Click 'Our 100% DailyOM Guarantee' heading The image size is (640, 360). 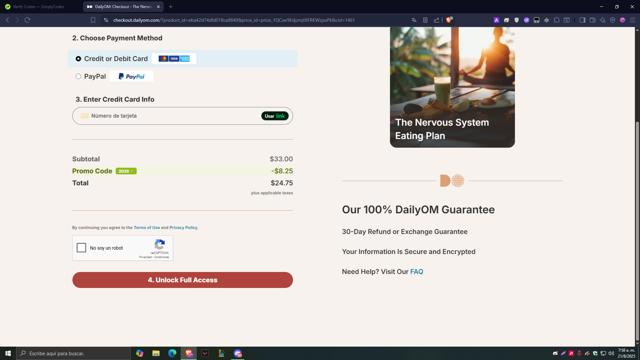click(x=418, y=209)
